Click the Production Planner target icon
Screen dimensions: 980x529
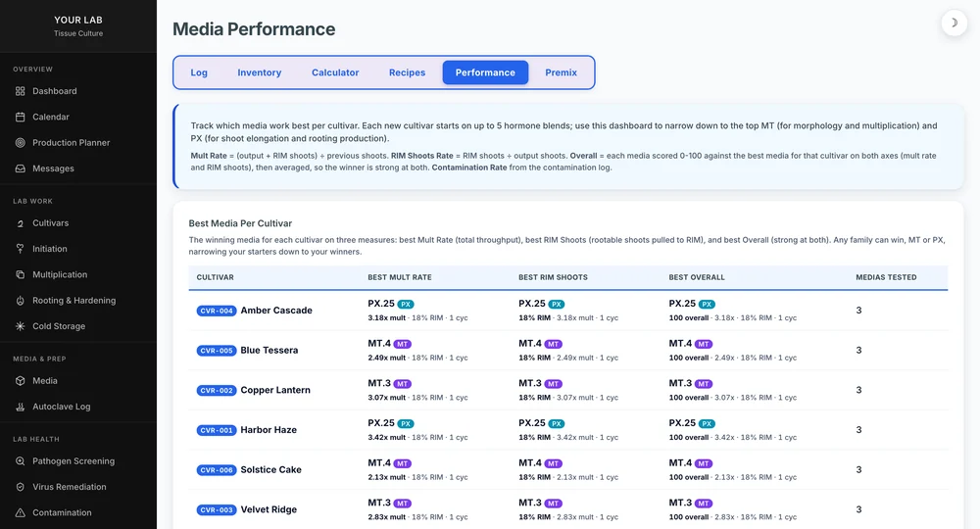point(20,142)
